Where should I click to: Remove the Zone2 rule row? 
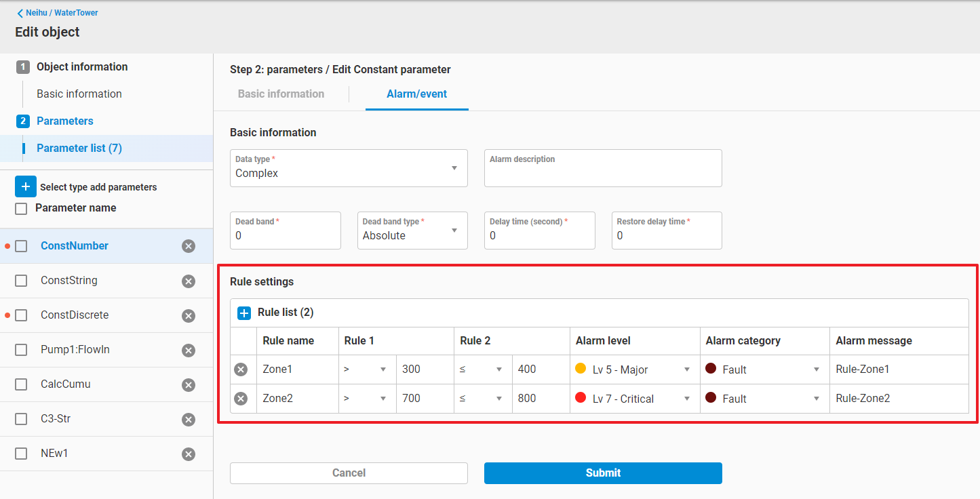(x=241, y=399)
